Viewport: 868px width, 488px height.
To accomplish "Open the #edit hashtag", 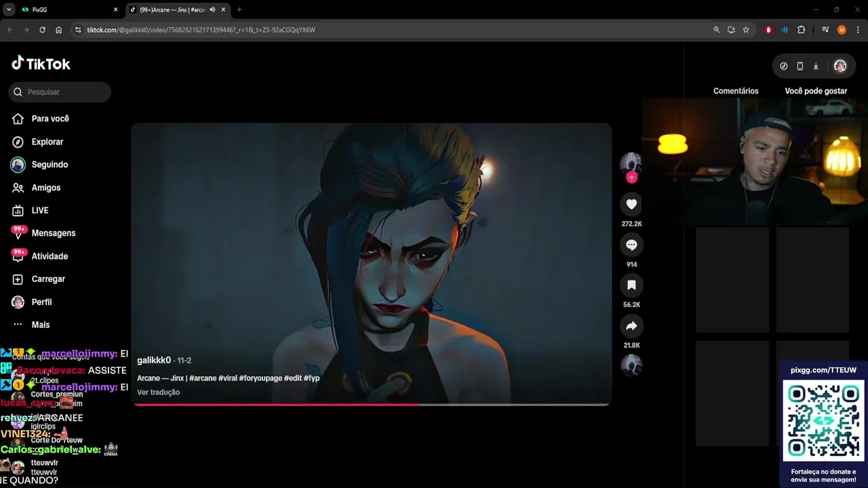I will (x=293, y=378).
